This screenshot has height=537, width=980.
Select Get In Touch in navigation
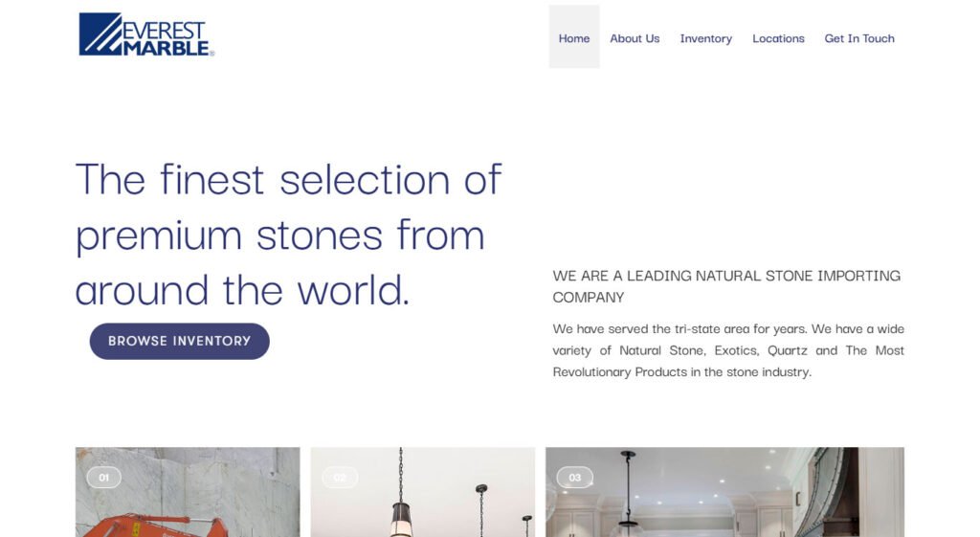pyautogui.click(x=859, y=38)
